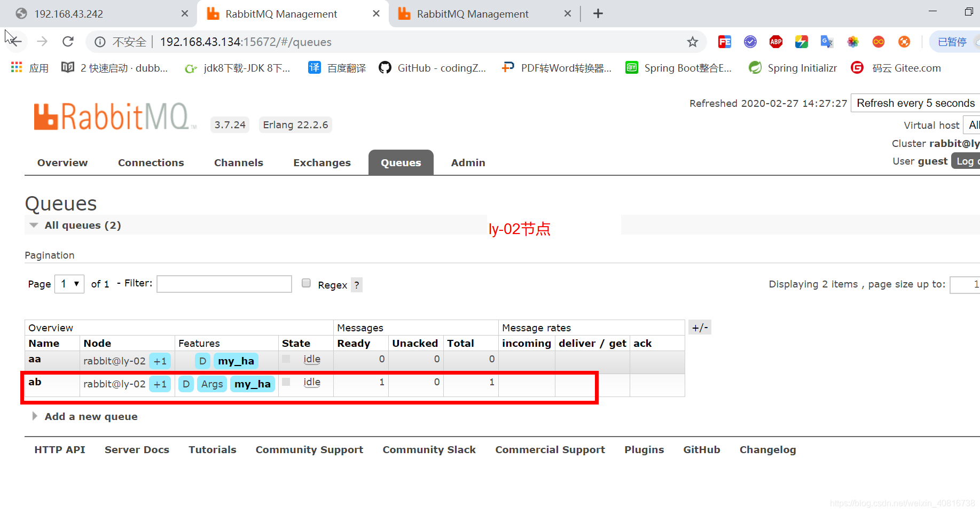Open the Baidu Translate bookmark
The width and height of the screenshot is (980, 513).
click(x=337, y=68)
